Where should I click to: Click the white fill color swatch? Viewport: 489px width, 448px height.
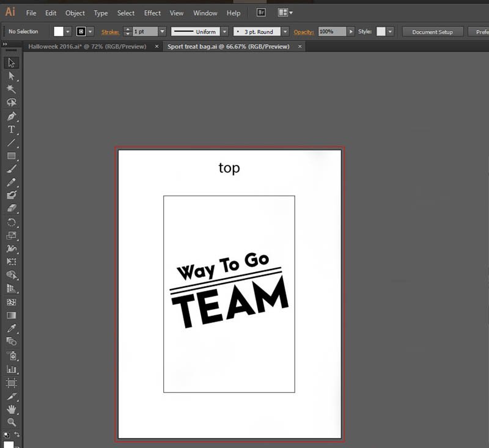tap(59, 32)
